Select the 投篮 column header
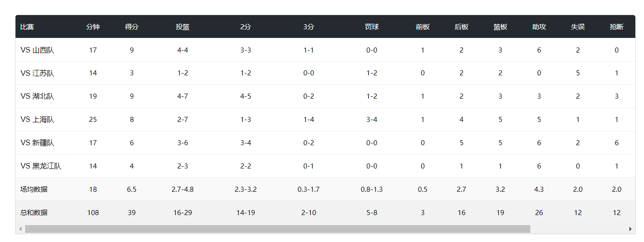Screen dimensions: 644x242 click(x=183, y=27)
